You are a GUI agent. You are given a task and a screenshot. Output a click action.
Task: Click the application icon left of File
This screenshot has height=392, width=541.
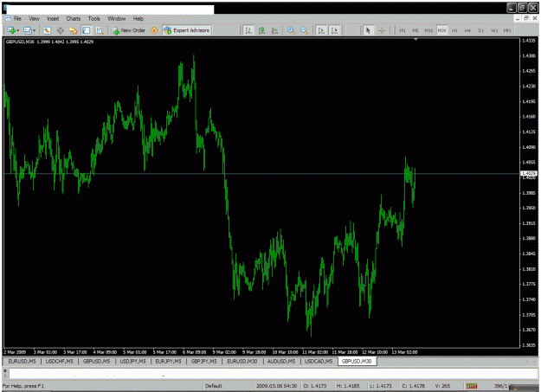[8, 19]
